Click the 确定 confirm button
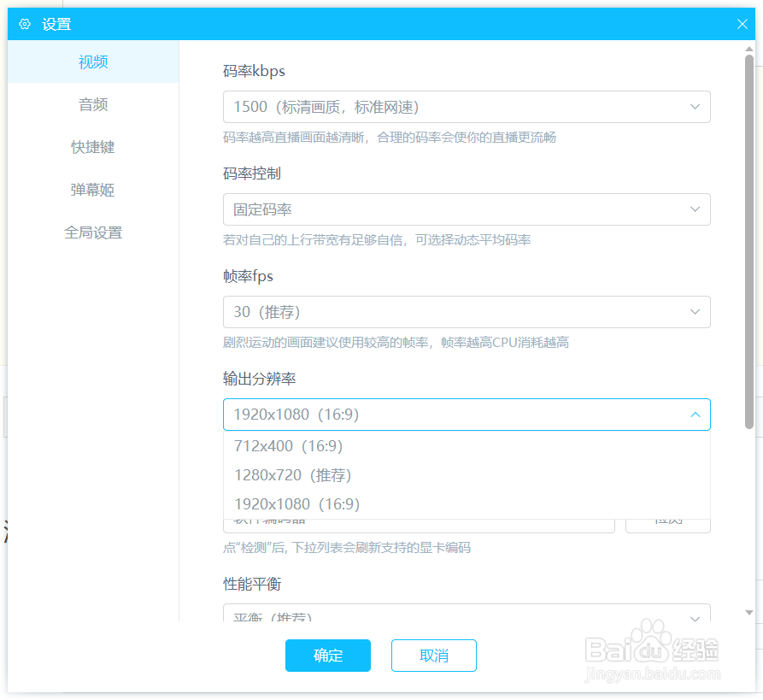This screenshot has width=763, height=700. click(x=328, y=656)
